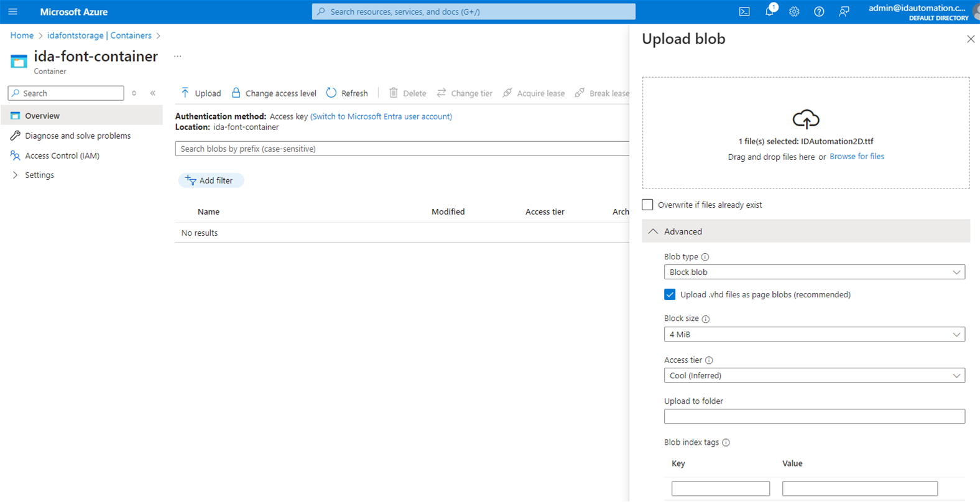Screen dimensions: 980x502
Task: Open the Help question mark icon
Action: click(819, 12)
